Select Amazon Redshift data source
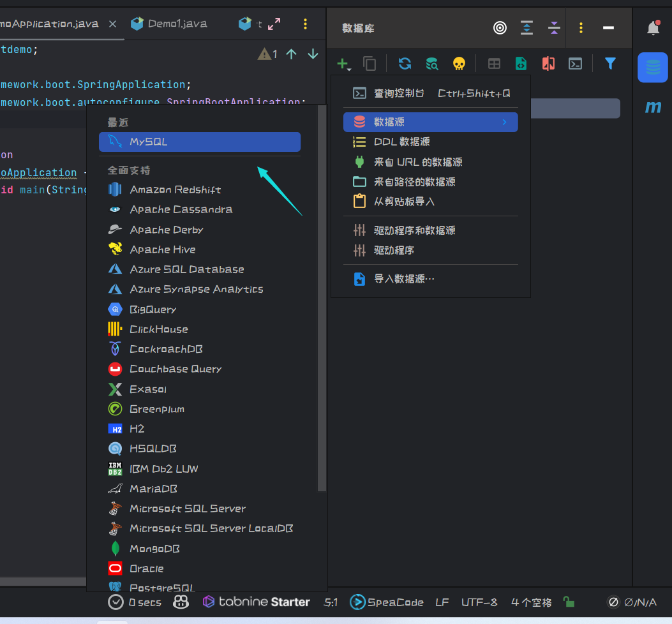 click(200, 189)
